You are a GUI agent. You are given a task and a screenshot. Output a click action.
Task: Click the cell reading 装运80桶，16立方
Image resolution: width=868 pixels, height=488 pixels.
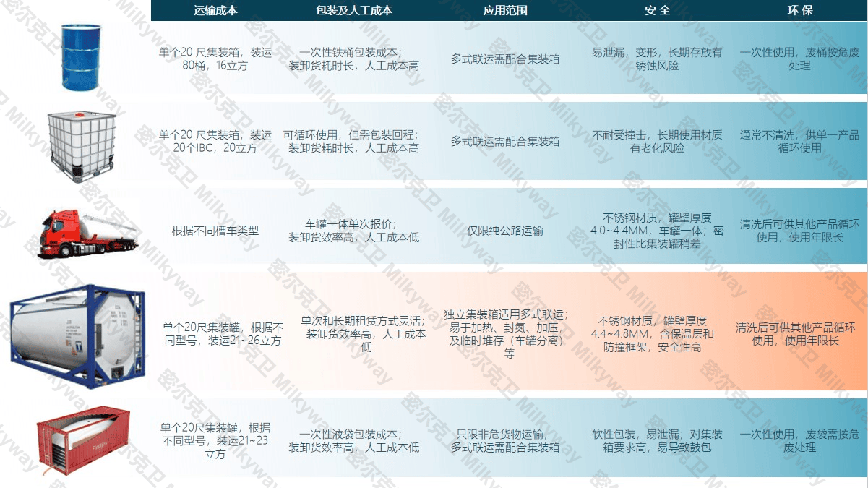215,59
